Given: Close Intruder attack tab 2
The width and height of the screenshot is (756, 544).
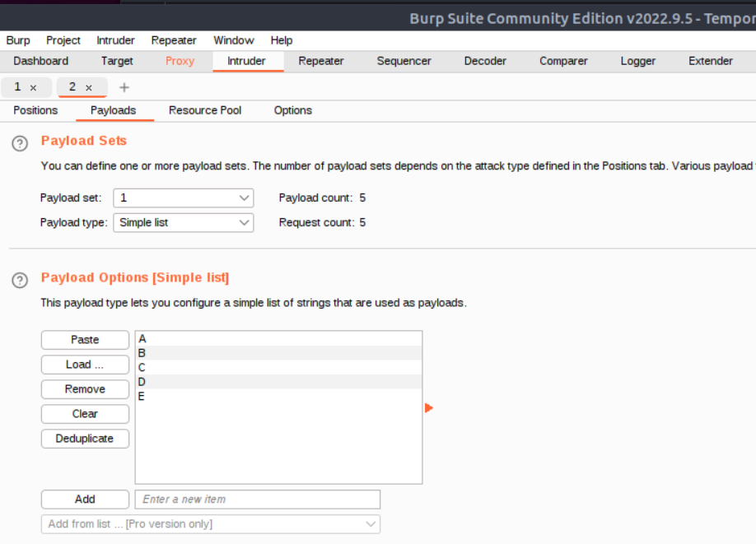Looking at the screenshot, I should pos(89,88).
